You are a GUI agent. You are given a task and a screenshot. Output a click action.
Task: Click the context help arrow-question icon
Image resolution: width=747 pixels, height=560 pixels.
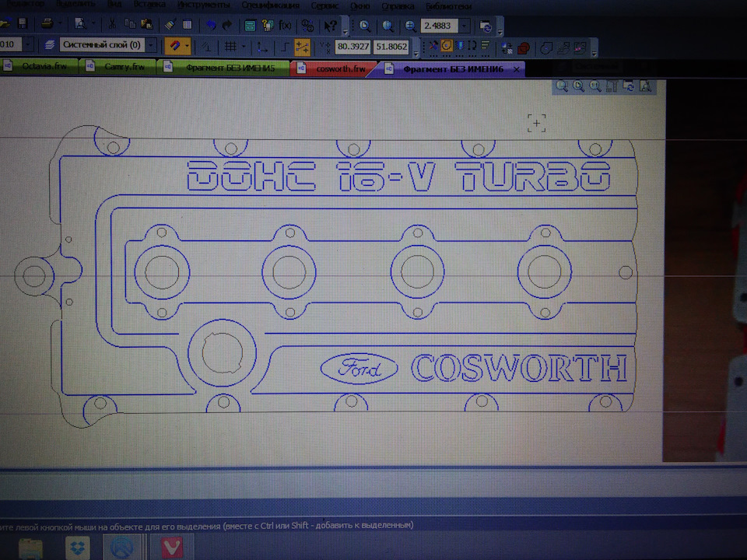[330, 26]
